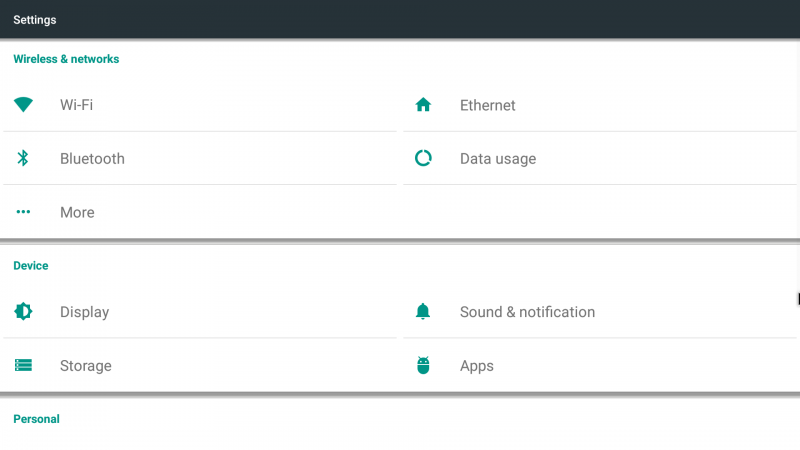Click the Ethernet house icon
The image size is (800, 450).
[x=423, y=105]
